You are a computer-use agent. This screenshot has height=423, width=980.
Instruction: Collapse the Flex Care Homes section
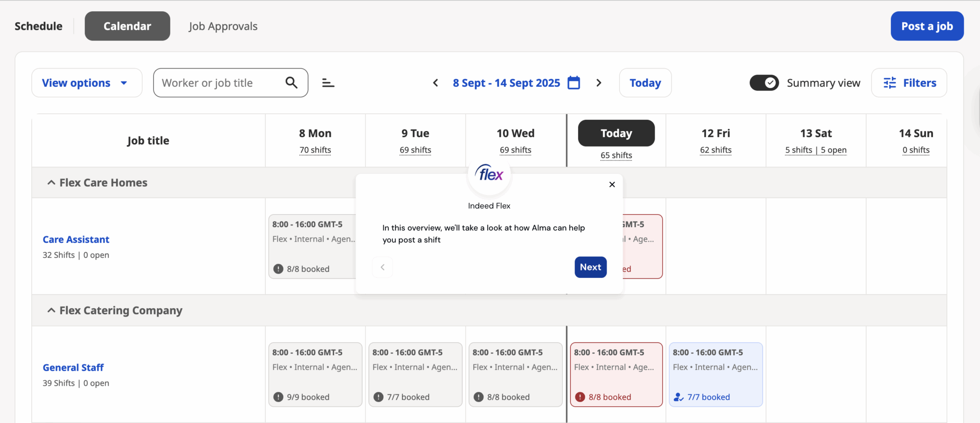click(x=51, y=183)
